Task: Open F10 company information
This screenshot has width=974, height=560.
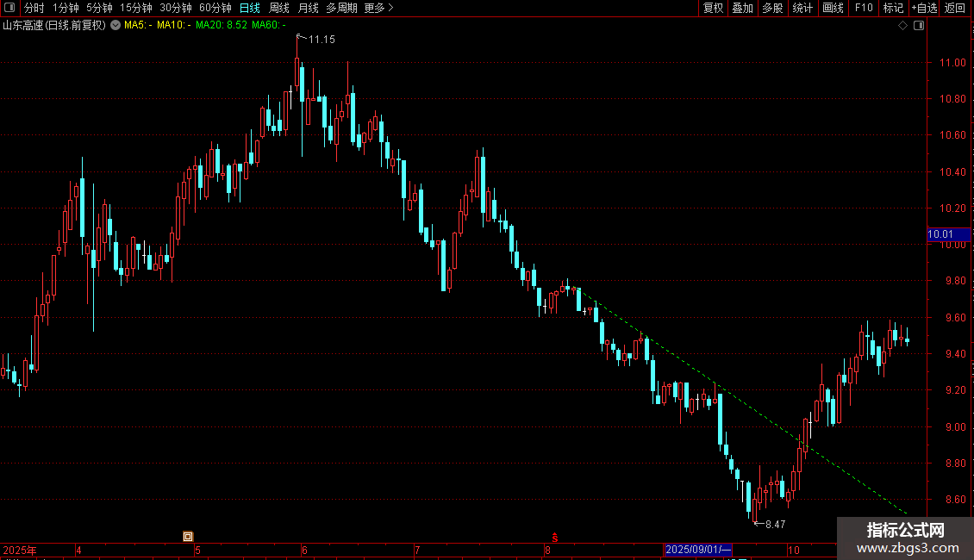Action: [x=864, y=8]
